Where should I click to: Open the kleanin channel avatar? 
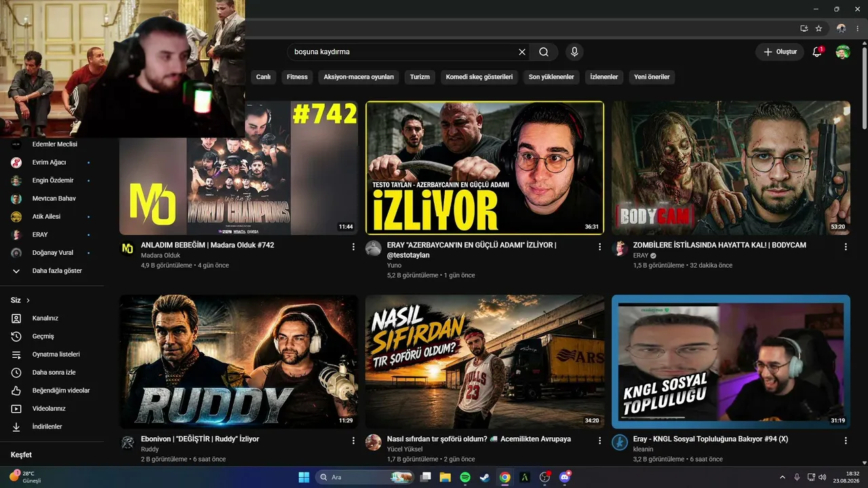[620, 443]
